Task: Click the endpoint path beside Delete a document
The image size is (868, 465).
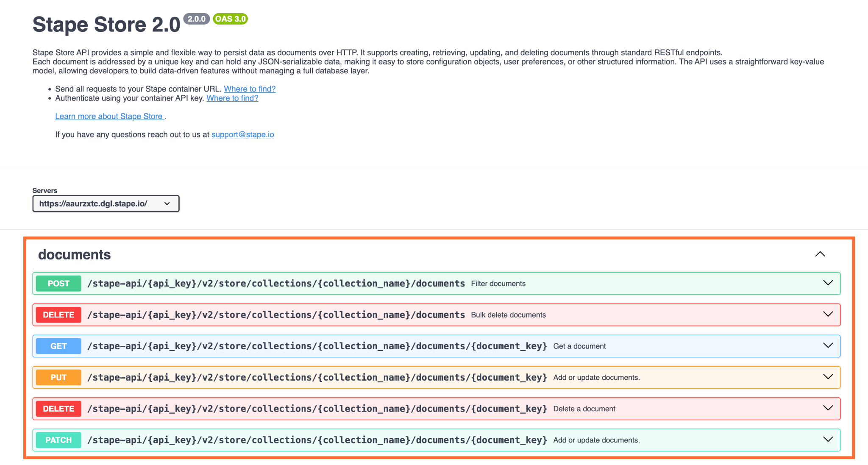Action: click(x=317, y=409)
